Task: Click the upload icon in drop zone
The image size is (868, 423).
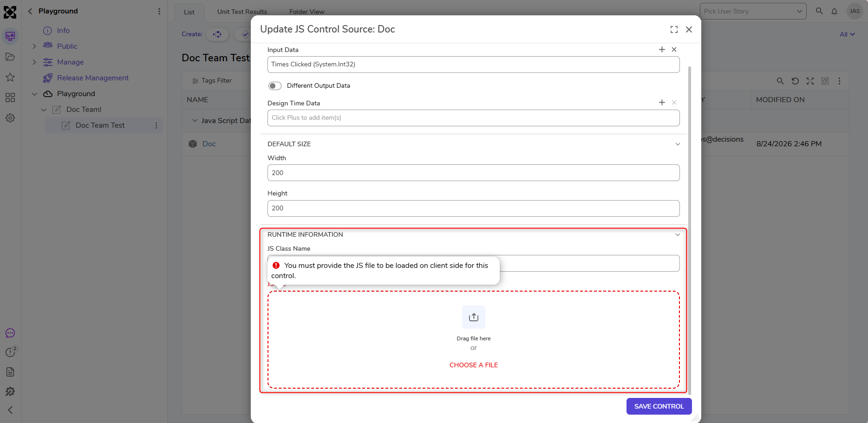Action: (x=474, y=317)
